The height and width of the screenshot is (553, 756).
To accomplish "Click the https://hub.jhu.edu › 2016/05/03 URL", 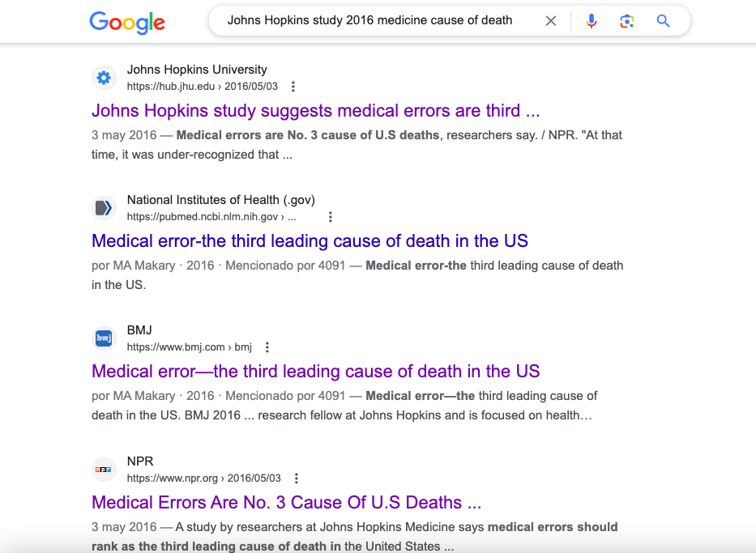I will [x=203, y=87].
